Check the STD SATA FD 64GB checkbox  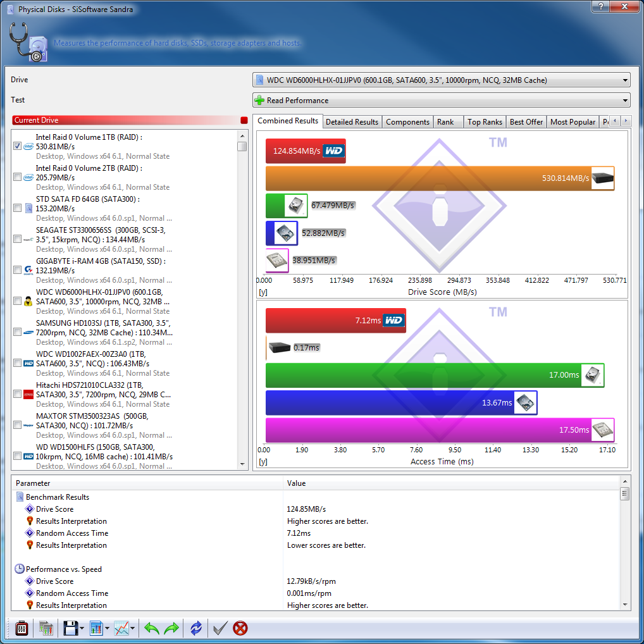point(17,208)
